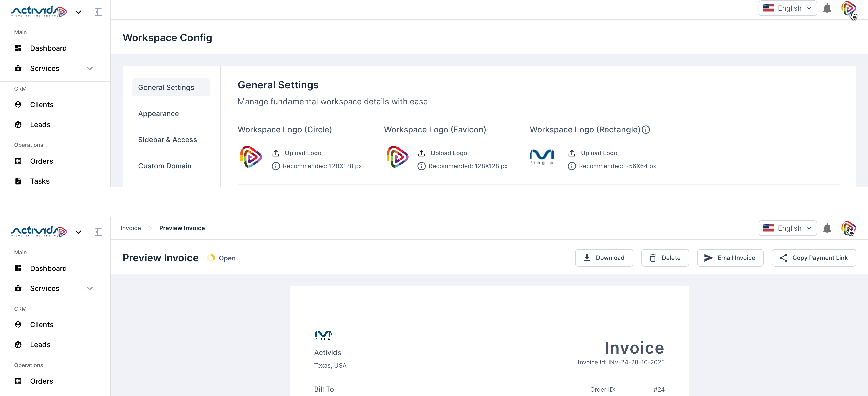Click the Copy Payment Link button
This screenshot has width=868, height=396.
coord(813,258)
